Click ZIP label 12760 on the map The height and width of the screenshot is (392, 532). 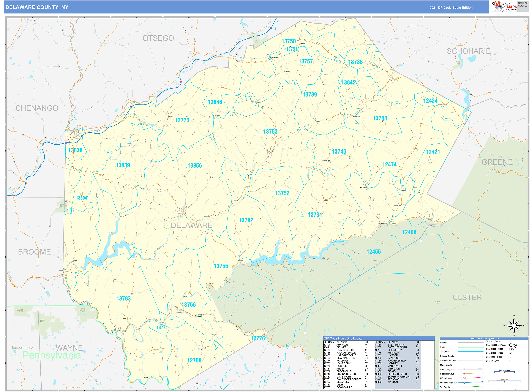click(x=194, y=360)
